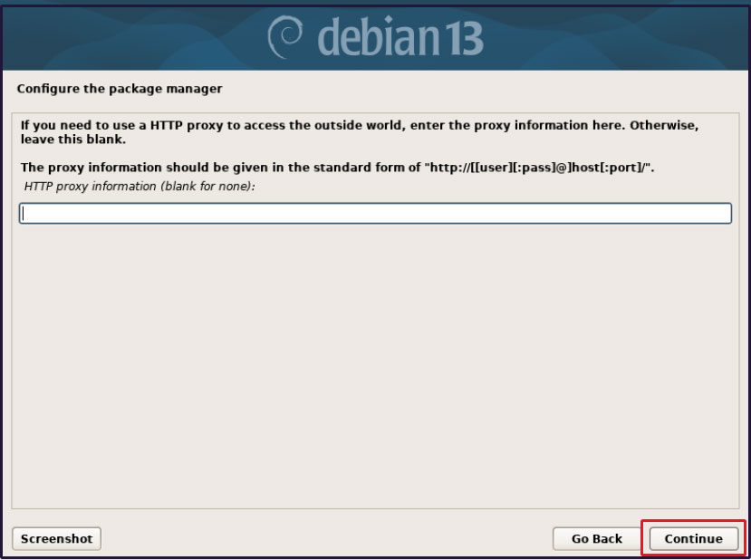Click the "debian" wordmark in the banner

point(378,37)
